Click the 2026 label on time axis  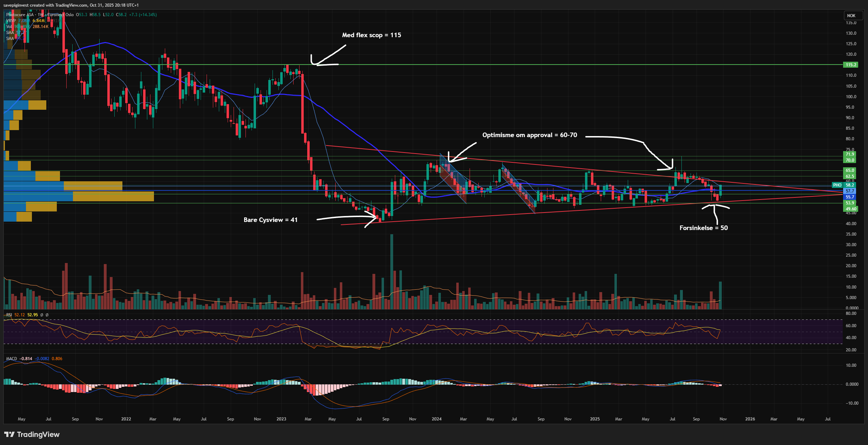click(750, 419)
